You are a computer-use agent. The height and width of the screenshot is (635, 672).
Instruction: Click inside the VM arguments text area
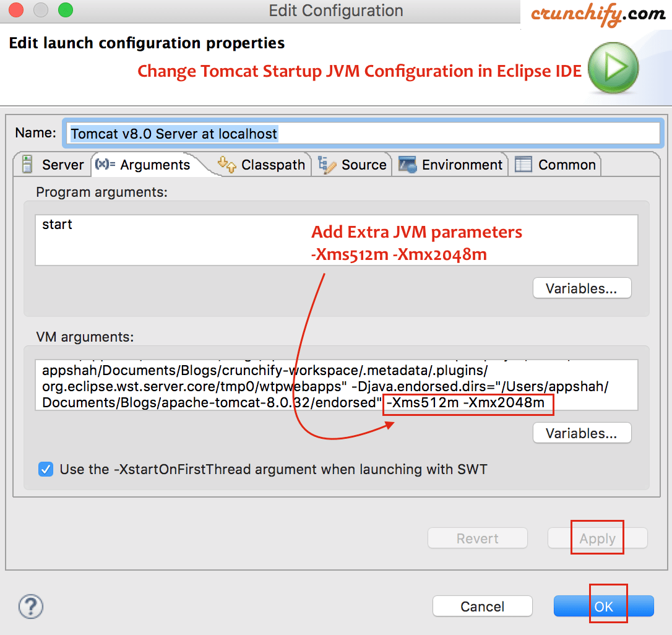click(x=337, y=385)
